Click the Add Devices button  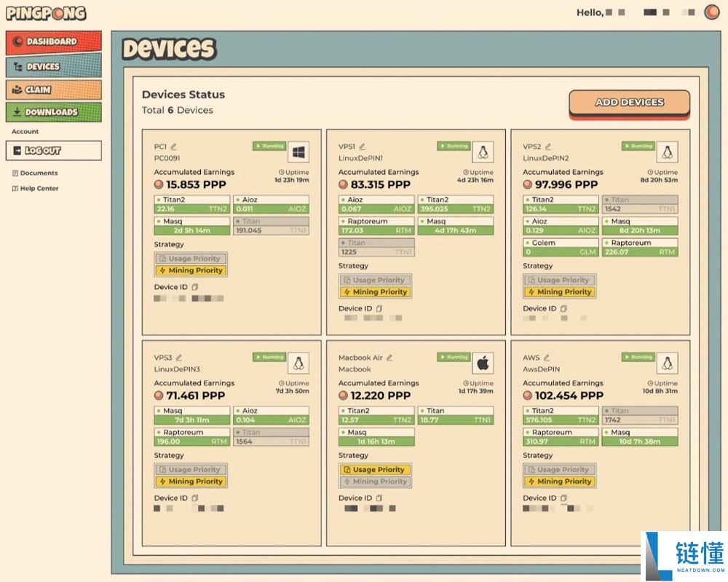tap(629, 103)
